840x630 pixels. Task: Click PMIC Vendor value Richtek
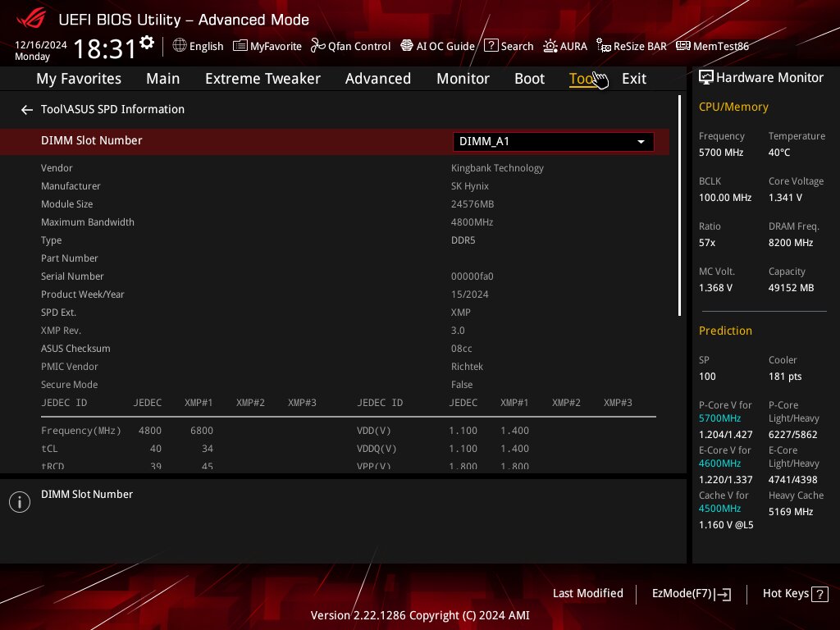point(467,367)
